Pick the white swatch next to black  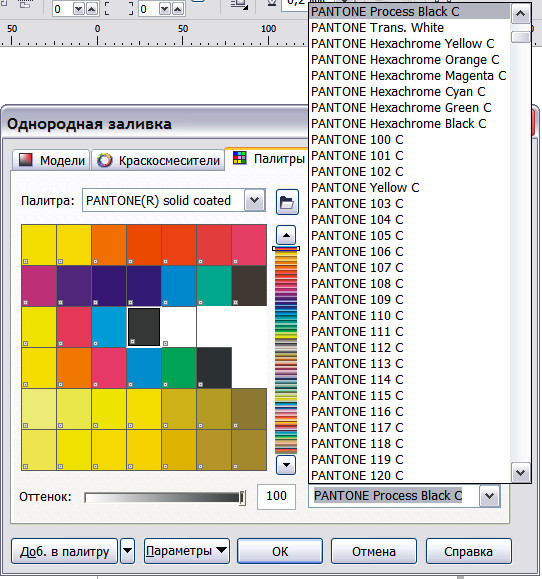[179, 327]
